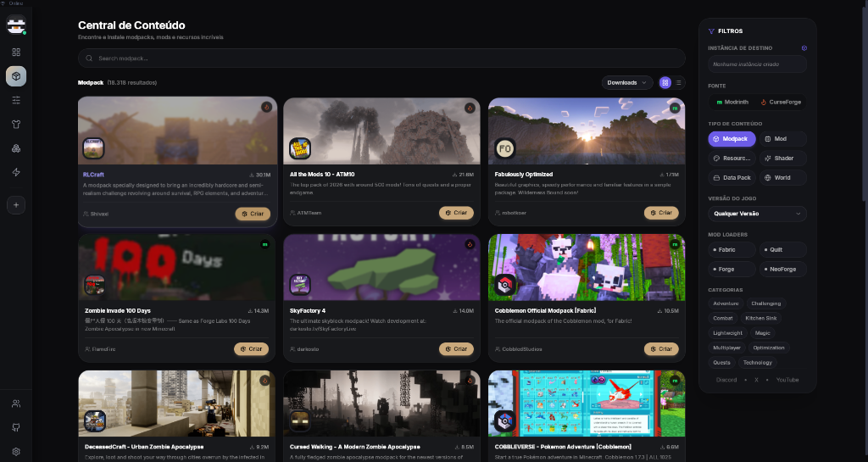The width and height of the screenshot is (868, 462).
Task: Toggle the Modrinth source filter
Action: [x=732, y=102]
